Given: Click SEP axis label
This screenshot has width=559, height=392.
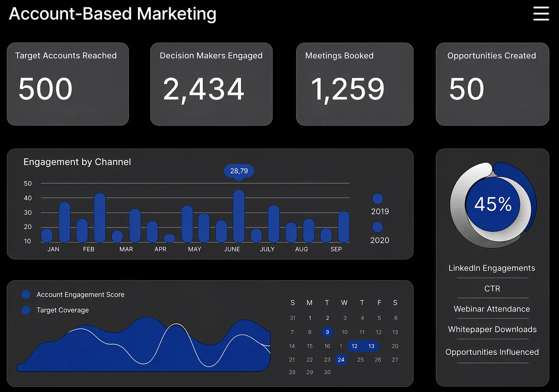Looking at the screenshot, I should [336, 249].
